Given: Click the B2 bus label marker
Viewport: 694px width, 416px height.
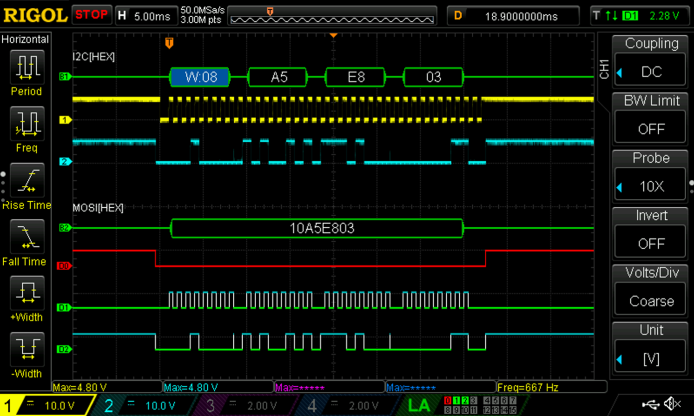Looking at the screenshot, I should point(65,228).
